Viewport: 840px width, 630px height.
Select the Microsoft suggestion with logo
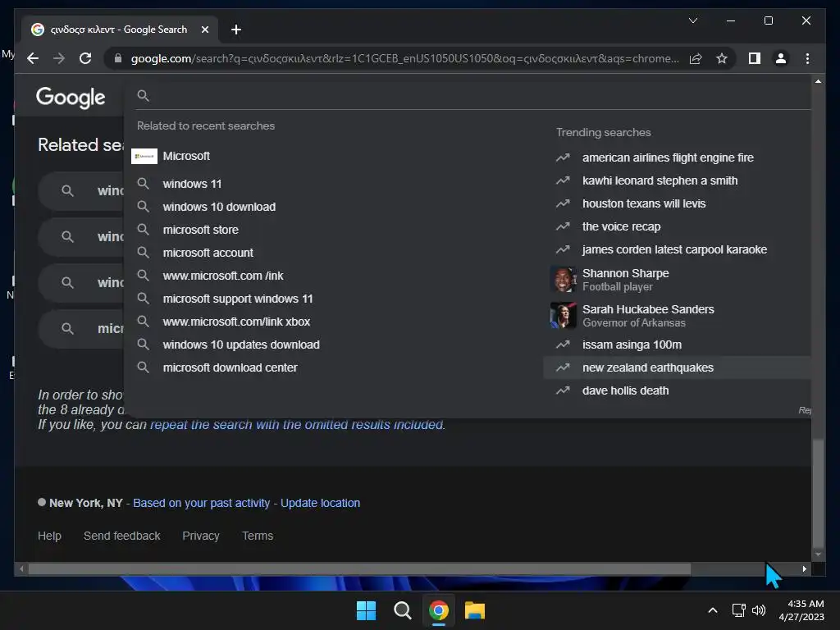click(332, 156)
